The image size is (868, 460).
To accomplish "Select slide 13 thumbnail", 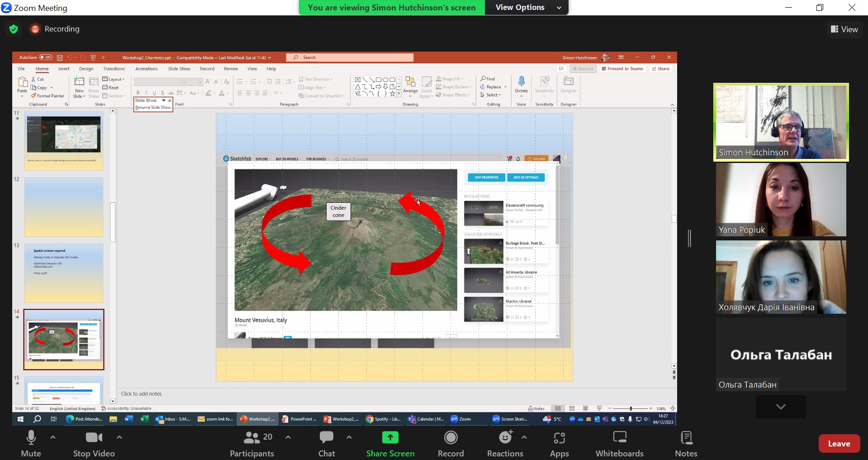I will coord(64,273).
